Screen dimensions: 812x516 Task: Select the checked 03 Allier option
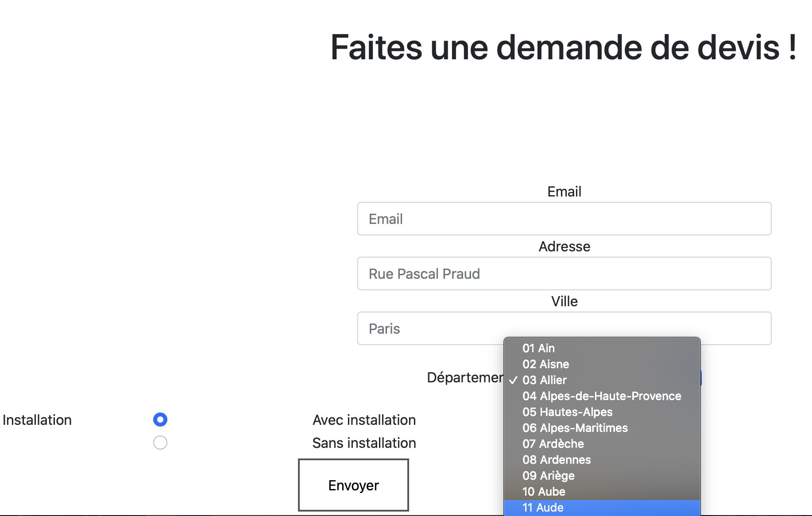[x=544, y=380]
